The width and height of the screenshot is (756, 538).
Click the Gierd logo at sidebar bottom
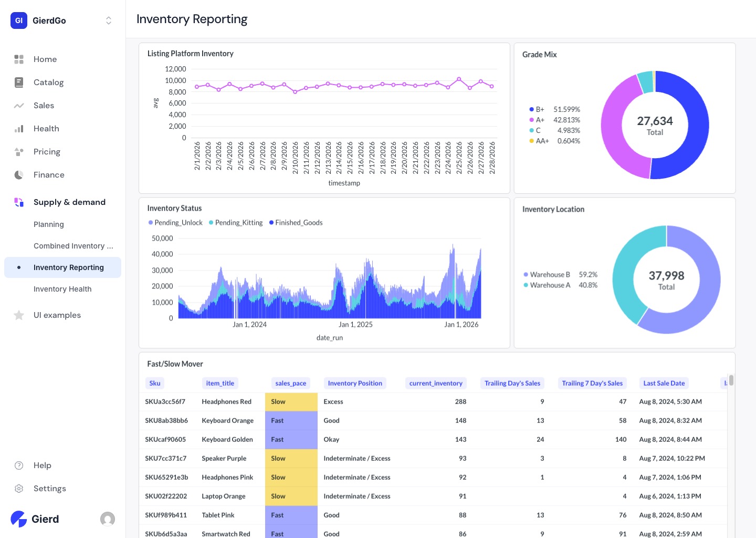[x=35, y=519]
